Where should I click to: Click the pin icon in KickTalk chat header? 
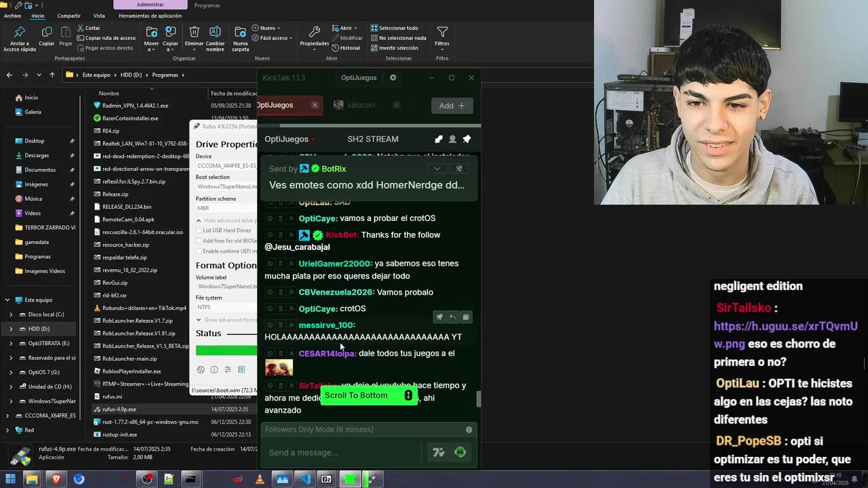(467, 139)
